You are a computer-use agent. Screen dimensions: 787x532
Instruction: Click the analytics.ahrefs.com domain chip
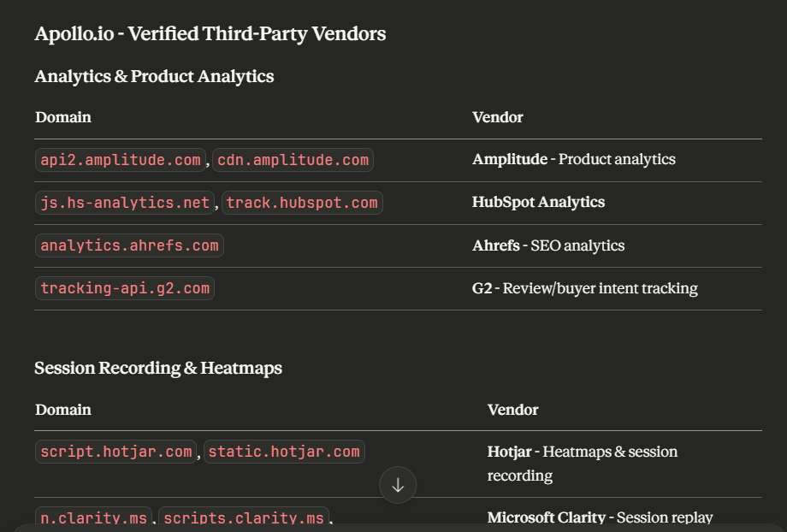point(129,245)
